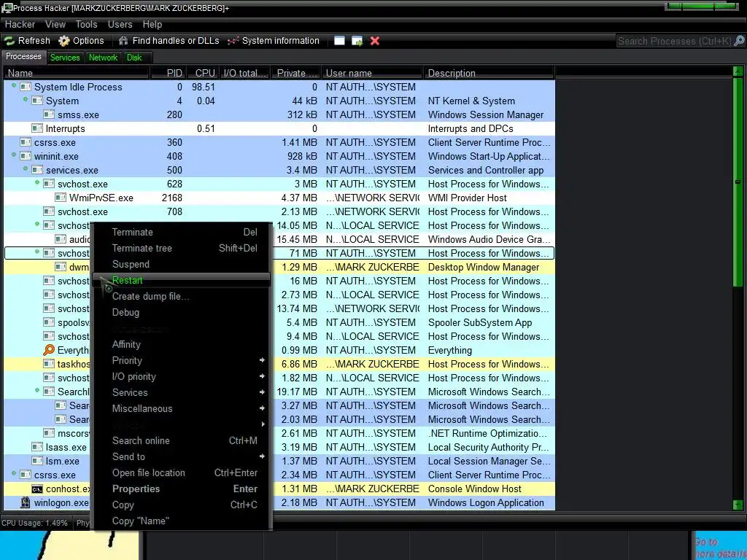Click the smss.exe process icon

click(49, 114)
